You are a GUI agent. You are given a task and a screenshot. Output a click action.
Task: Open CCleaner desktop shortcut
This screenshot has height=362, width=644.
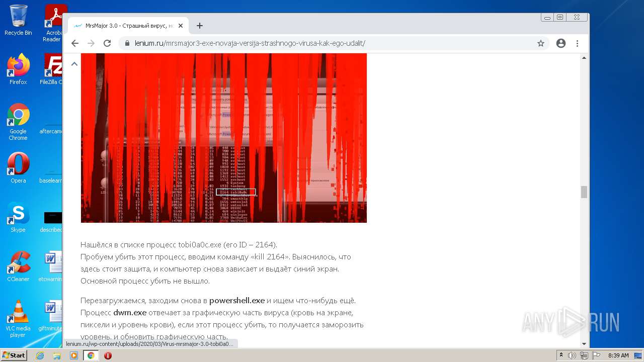(18, 266)
